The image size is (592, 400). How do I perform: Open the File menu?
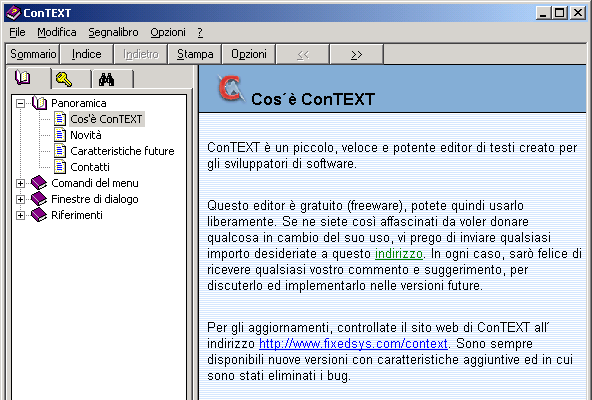17,32
